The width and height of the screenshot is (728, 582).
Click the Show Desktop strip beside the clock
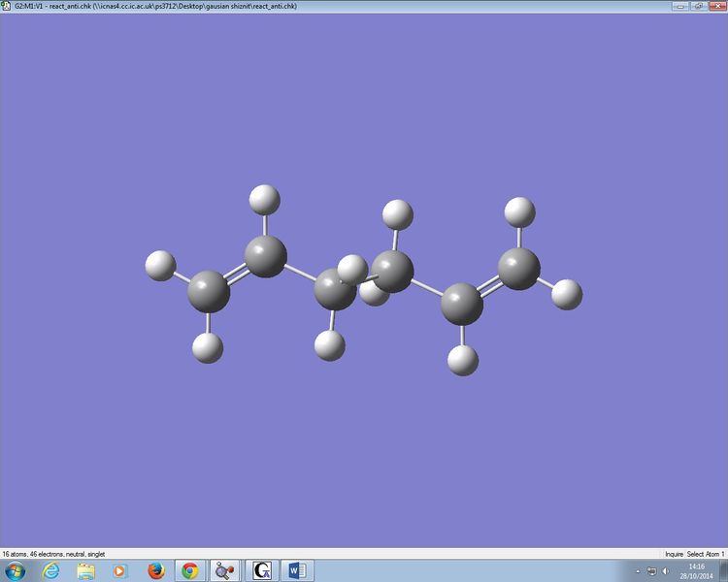tap(723, 570)
